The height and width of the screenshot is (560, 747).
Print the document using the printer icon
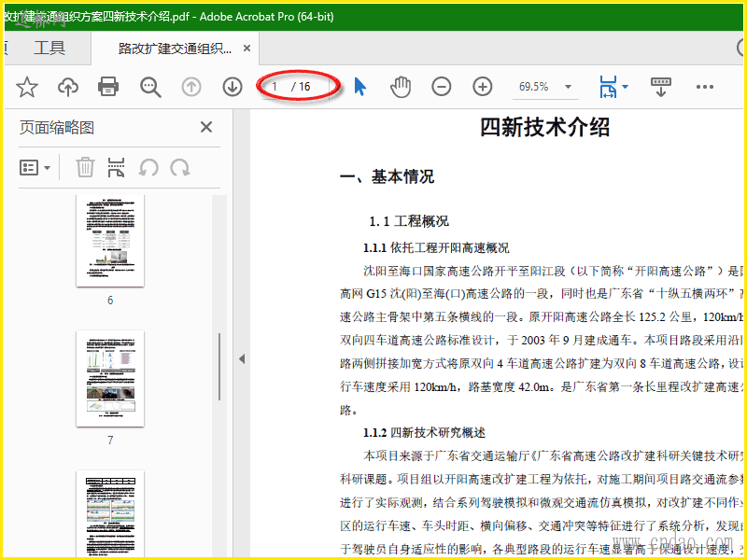pos(108,87)
